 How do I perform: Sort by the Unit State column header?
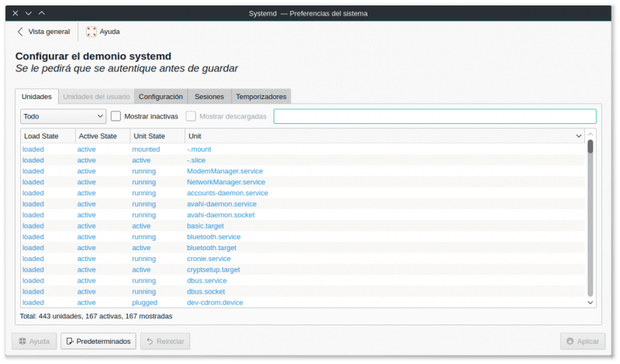tap(157, 136)
